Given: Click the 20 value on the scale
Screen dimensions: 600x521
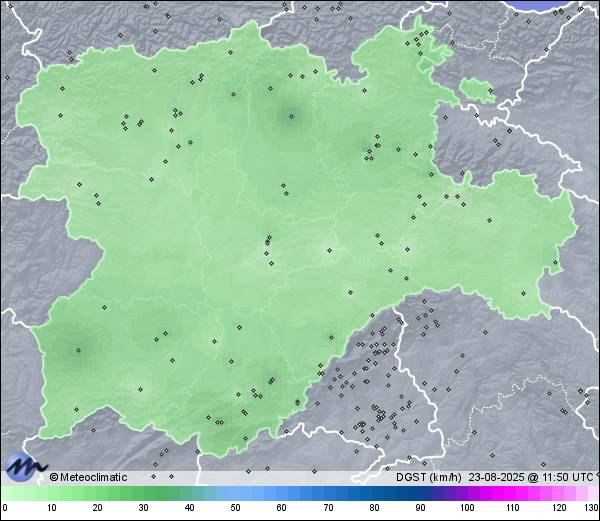Looking at the screenshot, I should (98, 508).
